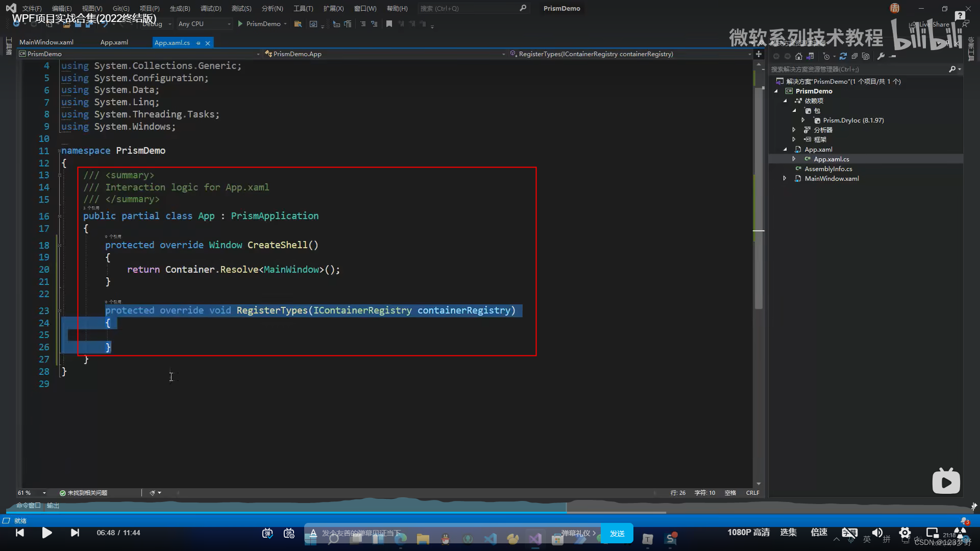980x551 pixels.
Task: Open the pending changes filter clock icon
Action: pyautogui.click(x=826, y=56)
